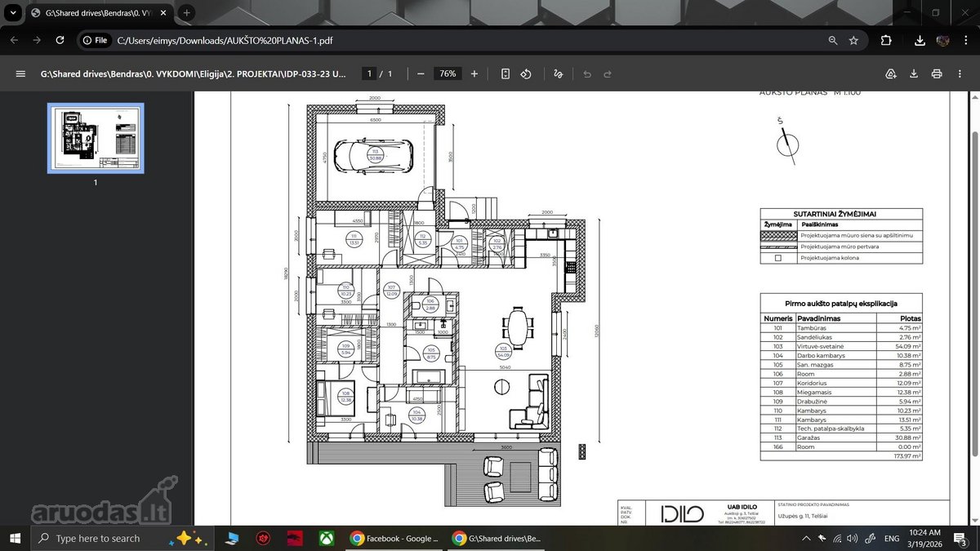Image resolution: width=980 pixels, height=551 pixels.
Task: Open the PDF viewer sidebar menu
Action: click(x=20, y=73)
